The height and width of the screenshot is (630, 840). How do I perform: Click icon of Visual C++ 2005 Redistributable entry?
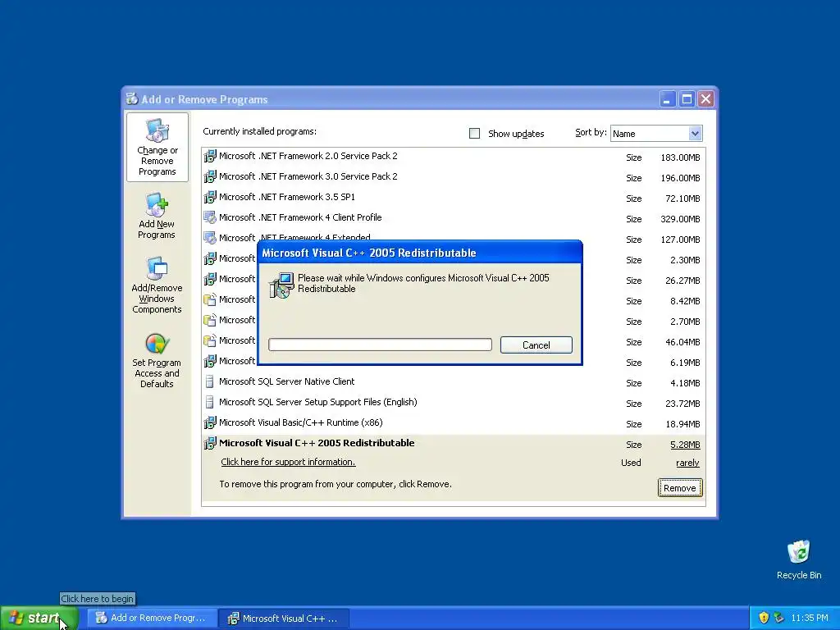[x=210, y=444]
